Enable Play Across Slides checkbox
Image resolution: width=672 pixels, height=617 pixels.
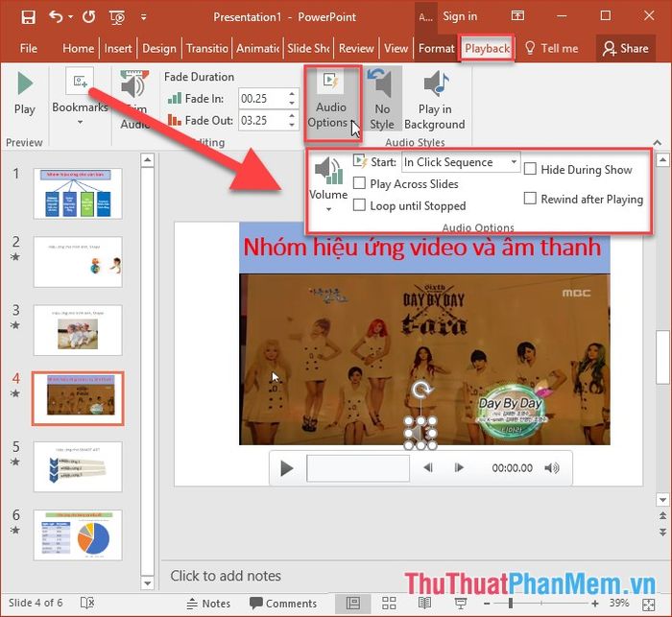tap(359, 183)
